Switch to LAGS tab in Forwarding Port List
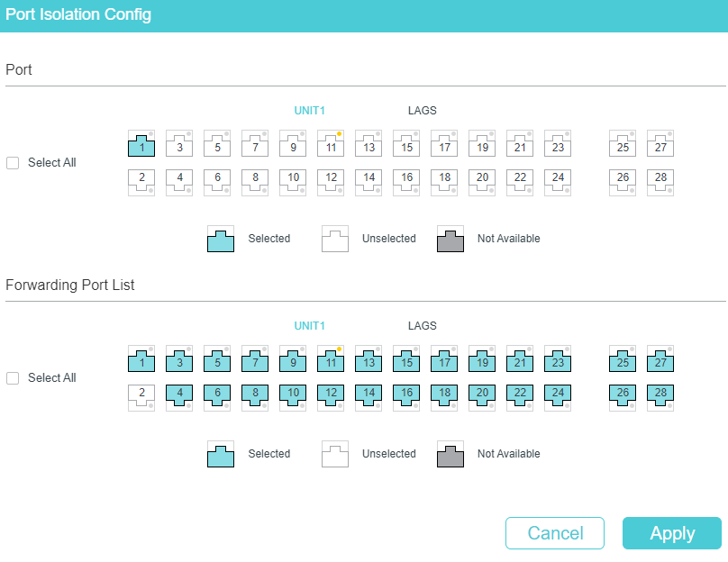Viewport: 728px width, 562px height. click(422, 326)
